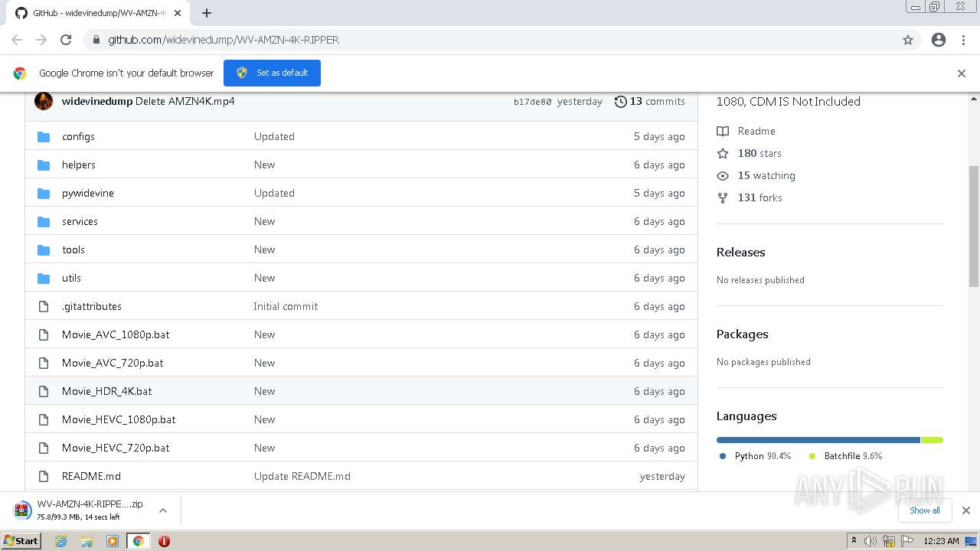Click the utils folder icon
Viewport: 980px width, 551px height.
coord(44,279)
